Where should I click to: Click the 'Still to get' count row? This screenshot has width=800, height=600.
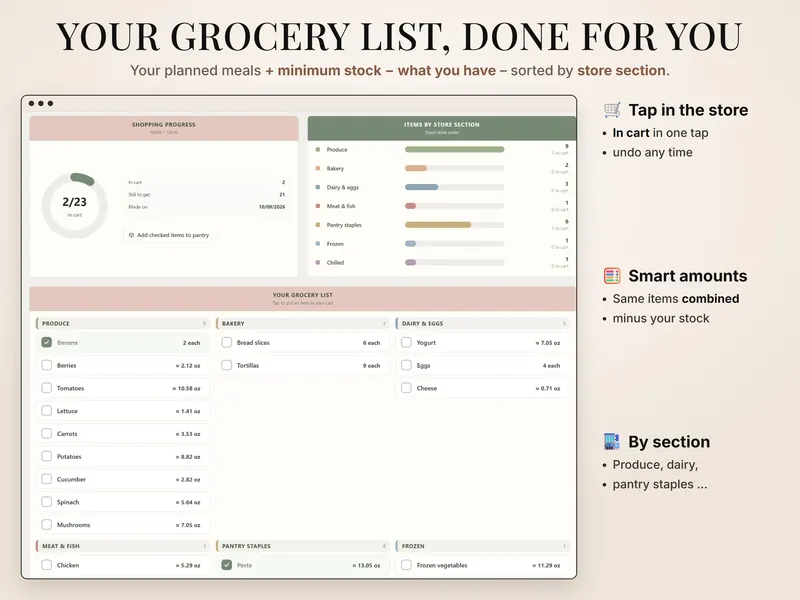(207, 194)
